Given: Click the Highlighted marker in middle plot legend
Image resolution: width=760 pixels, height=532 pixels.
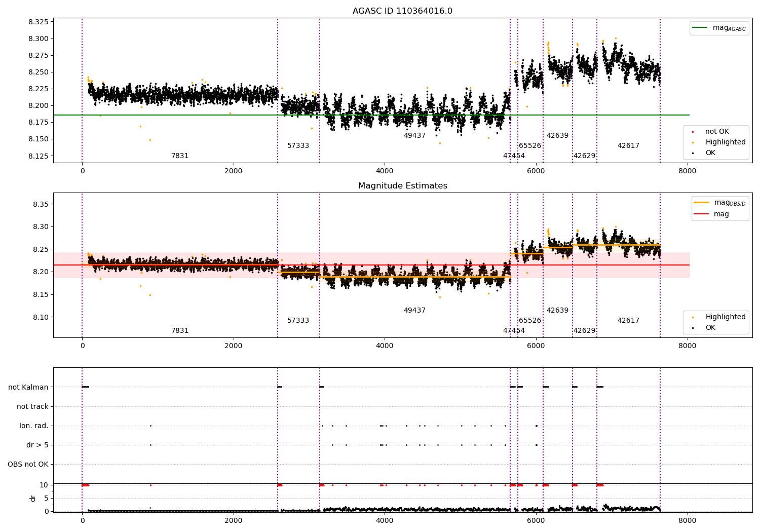Looking at the screenshot, I should [x=693, y=317].
